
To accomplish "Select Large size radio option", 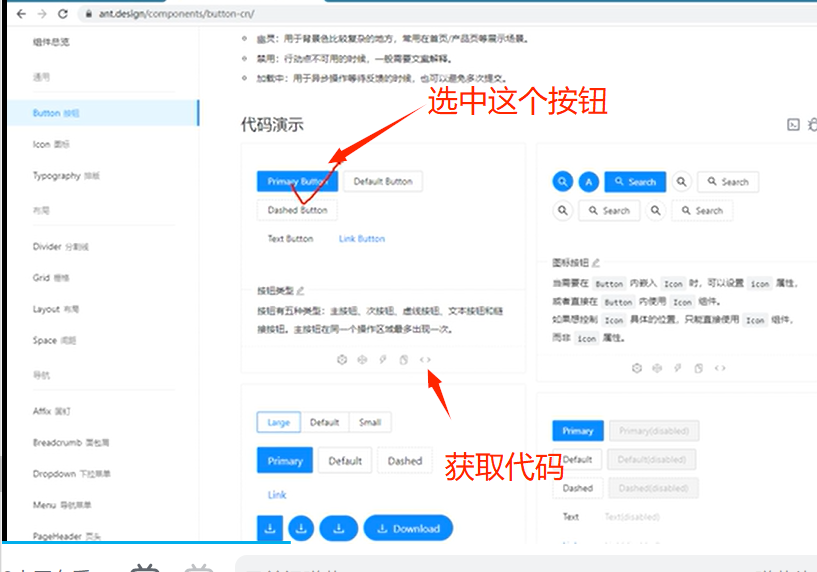I will click(279, 422).
